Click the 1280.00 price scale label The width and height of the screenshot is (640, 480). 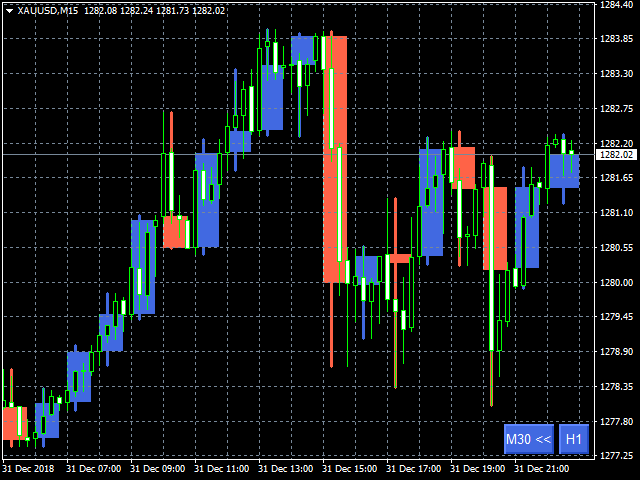[616, 282]
